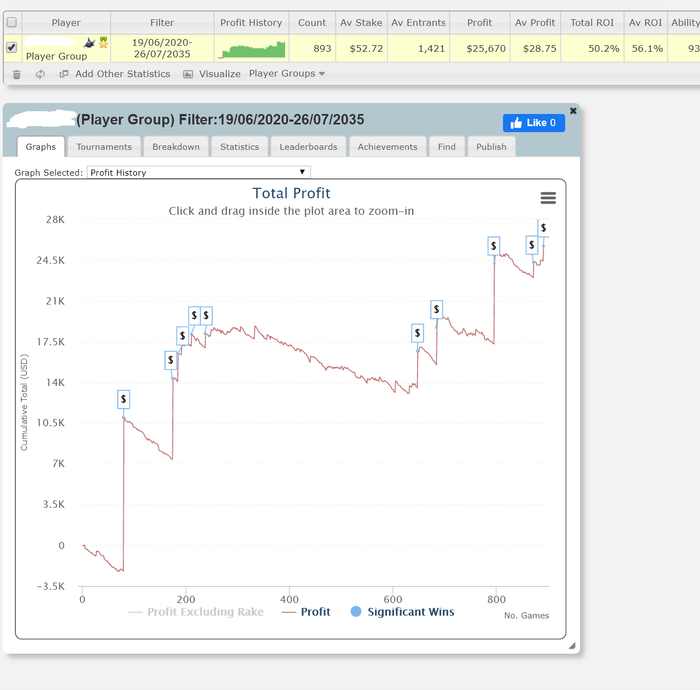The height and width of the screenshot is (690, 700).
Task: Open the Statistics tab
Action: coord(239,147)
